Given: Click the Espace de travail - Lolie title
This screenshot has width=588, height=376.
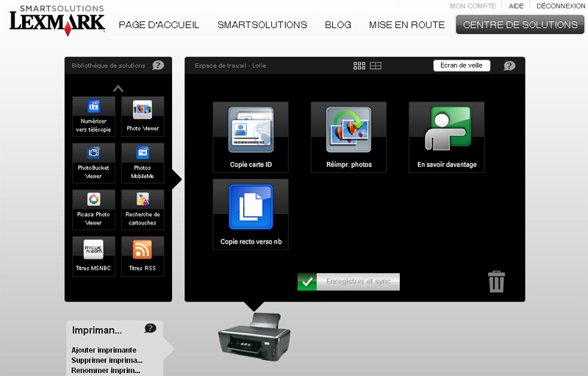Looking at the screenshot, I should [x=230, y=65].
